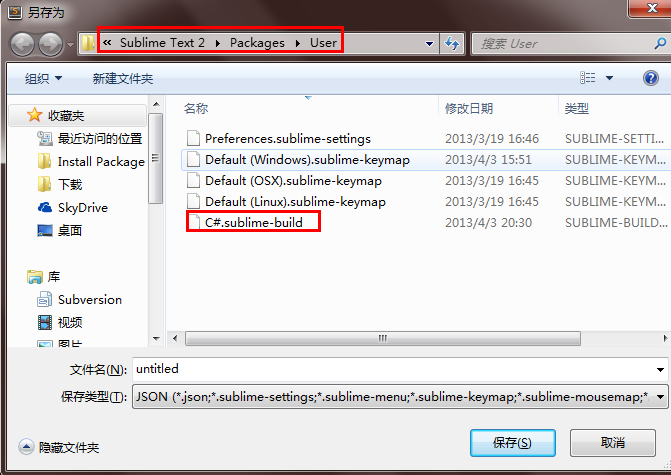This screenshot has width=671, height=475.
Task: Click the forward navigation arrow
Action: click(x=50, y=44)
